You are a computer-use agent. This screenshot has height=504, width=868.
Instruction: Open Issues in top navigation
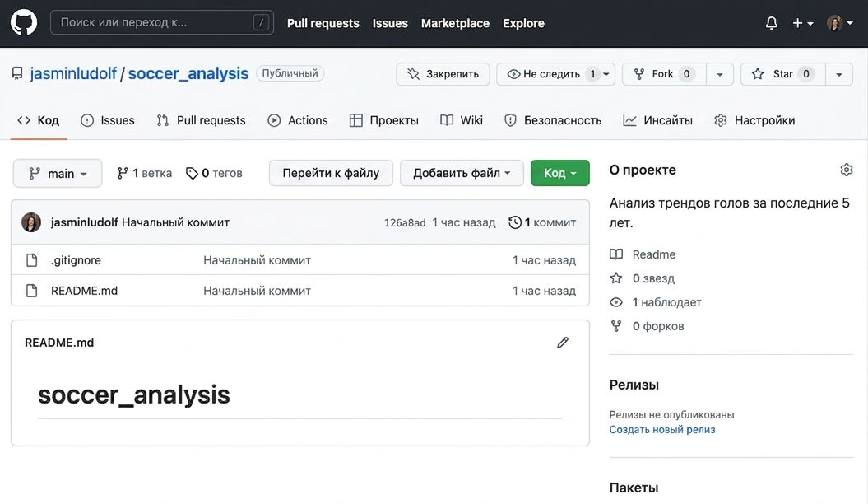pyautogui.click(x=390, y=23)
